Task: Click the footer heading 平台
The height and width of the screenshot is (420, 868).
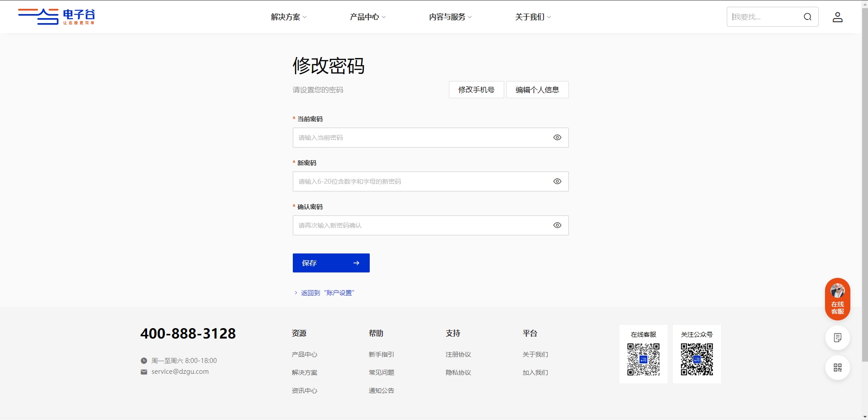Action: [530, 333]
